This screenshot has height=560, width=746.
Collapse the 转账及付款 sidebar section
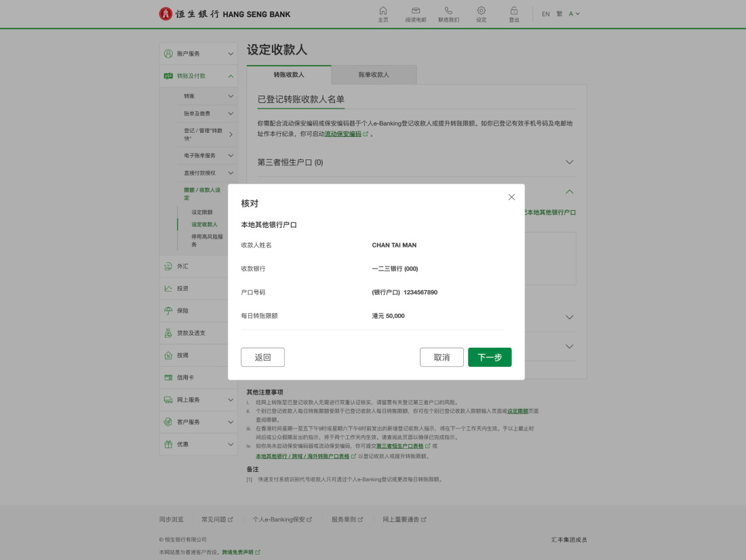click(231, 76)
